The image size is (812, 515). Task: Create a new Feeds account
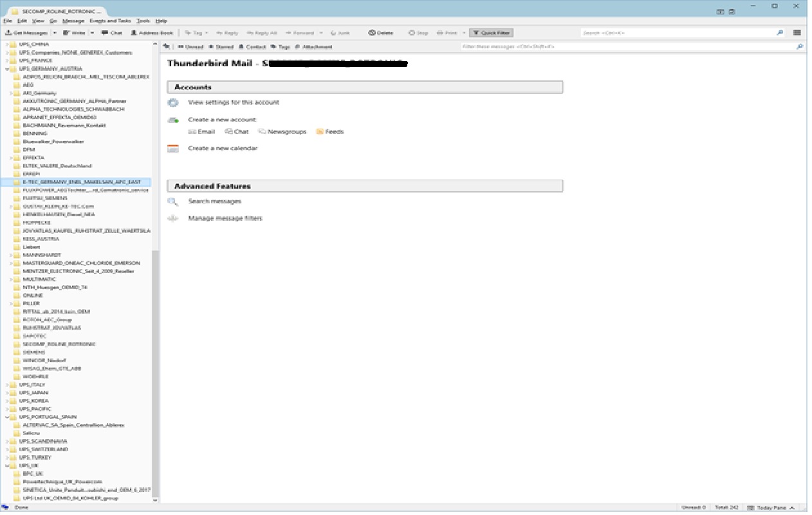point(330,131)
